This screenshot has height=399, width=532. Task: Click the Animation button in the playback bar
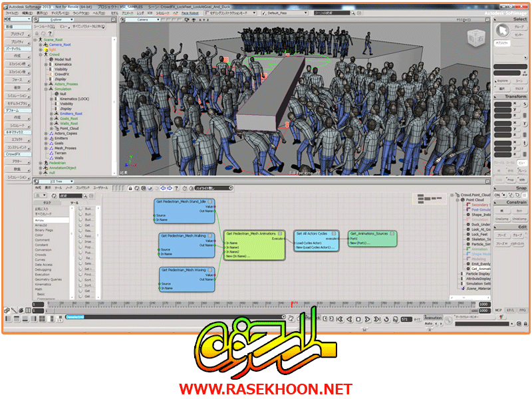point(434,318)
